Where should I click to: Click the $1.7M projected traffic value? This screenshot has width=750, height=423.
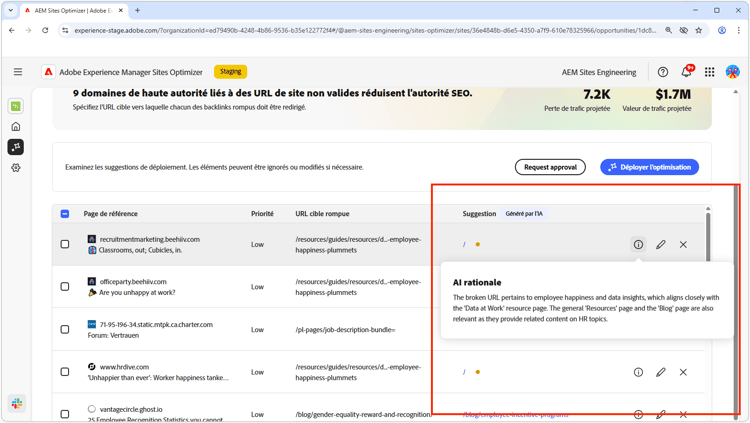point(673,94)
